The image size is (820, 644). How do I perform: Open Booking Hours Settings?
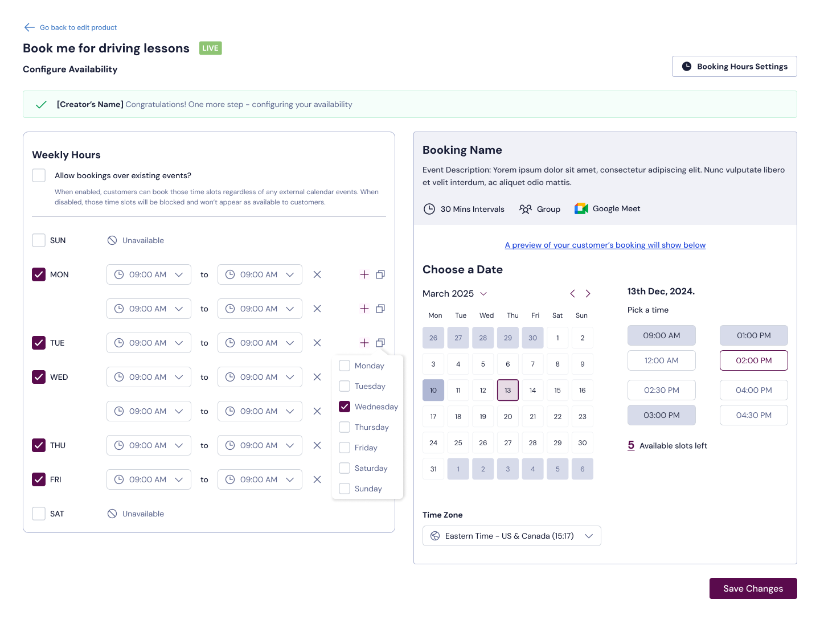point(734,67)
